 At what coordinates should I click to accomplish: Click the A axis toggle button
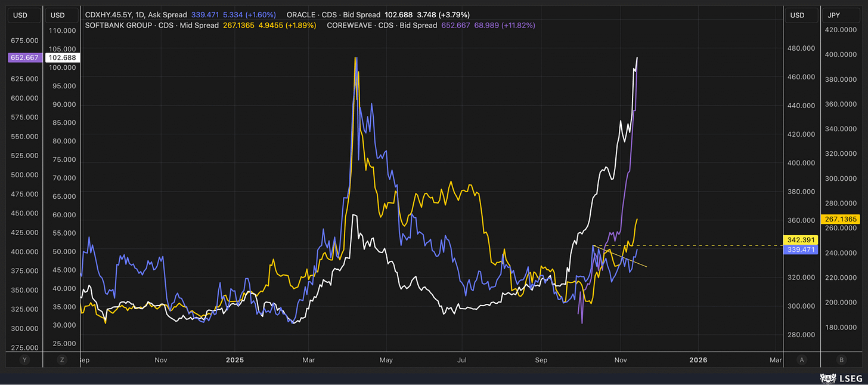(x=802, y=360)
